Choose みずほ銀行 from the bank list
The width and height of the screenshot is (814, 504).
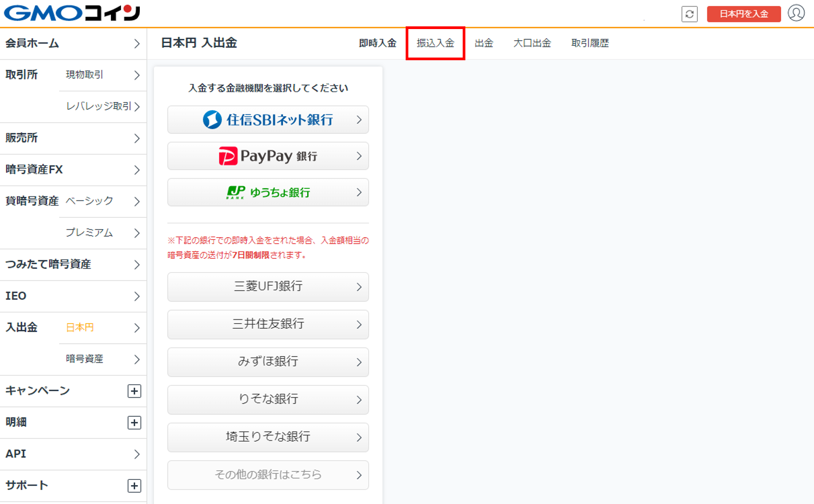[267, 362]
